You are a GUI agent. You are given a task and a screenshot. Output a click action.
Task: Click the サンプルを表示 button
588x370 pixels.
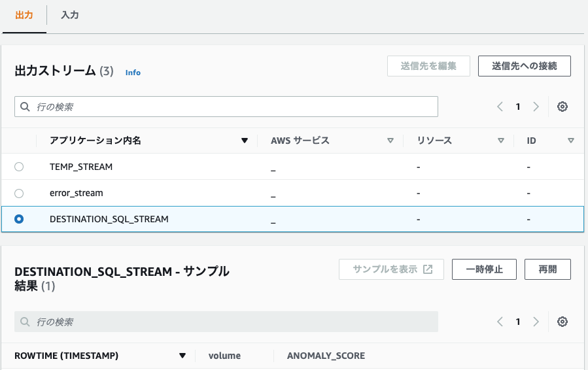[391, 269]
